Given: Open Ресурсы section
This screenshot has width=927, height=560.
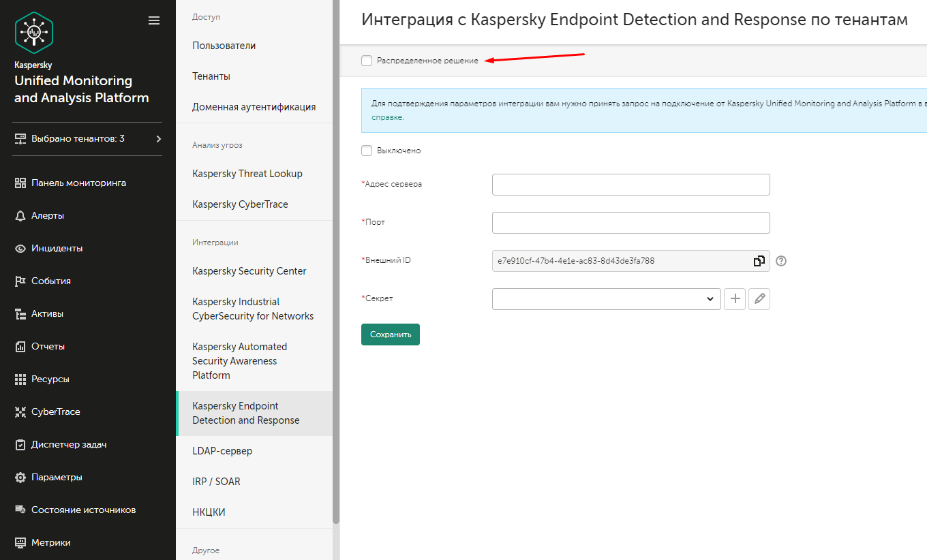Looking at the screenshot, I should (50, 379).
